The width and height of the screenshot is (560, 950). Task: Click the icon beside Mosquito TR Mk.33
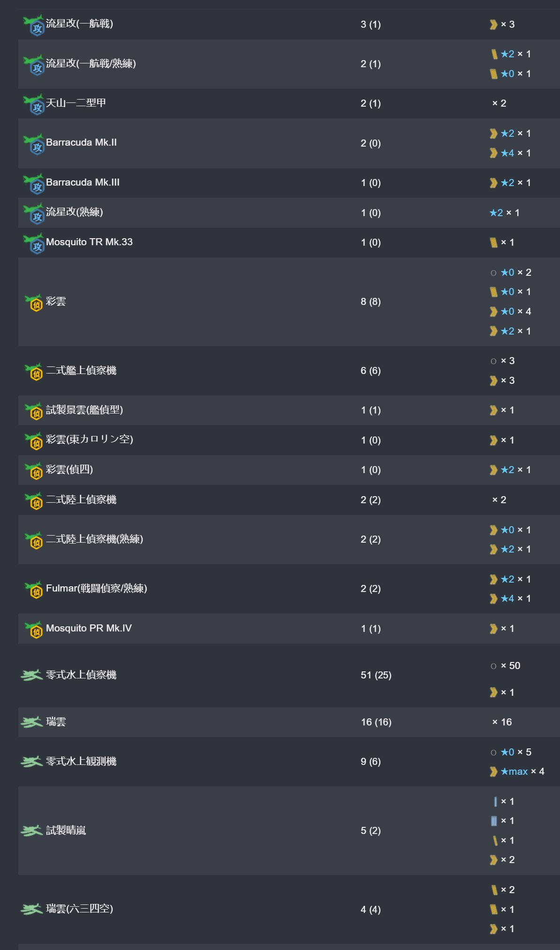point(33,243)
